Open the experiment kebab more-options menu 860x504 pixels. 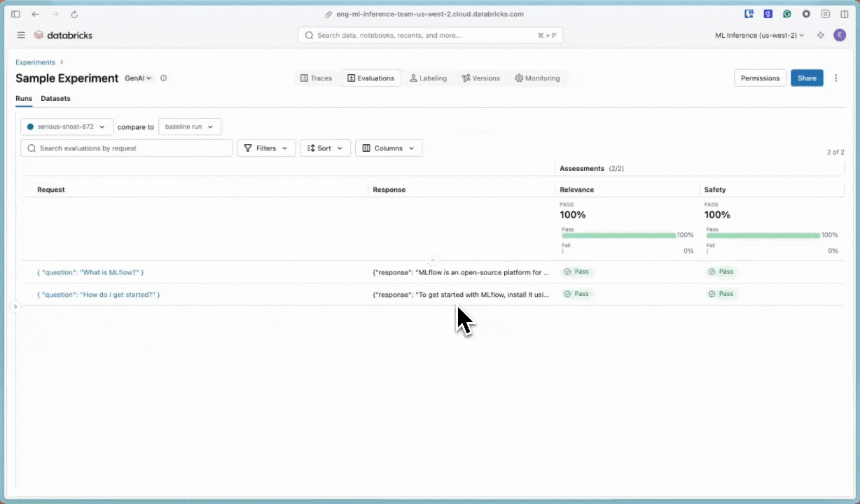pos(835,78)
